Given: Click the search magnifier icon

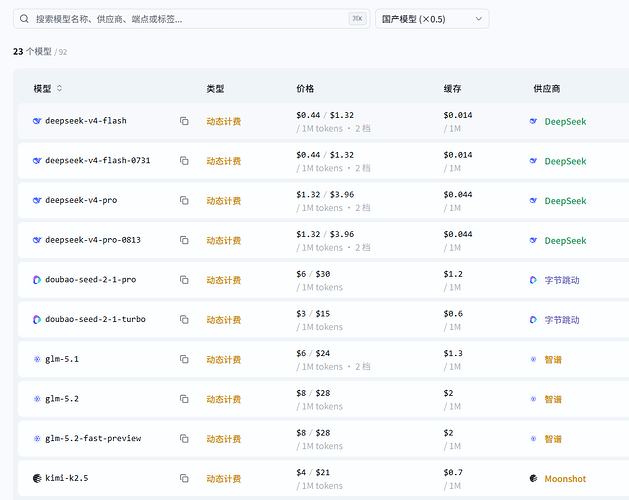Looking at the screenshot, I should [x=24, y=19].
